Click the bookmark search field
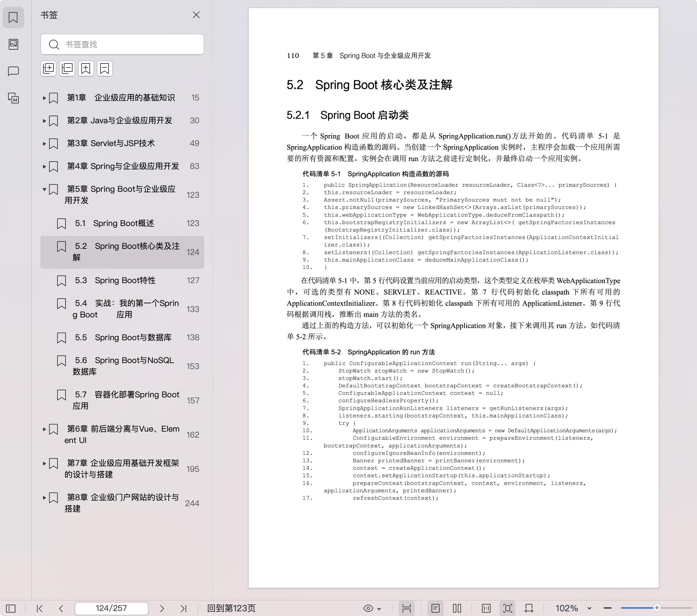The width and height of the screenshot is (697, 616). [122, 44]
